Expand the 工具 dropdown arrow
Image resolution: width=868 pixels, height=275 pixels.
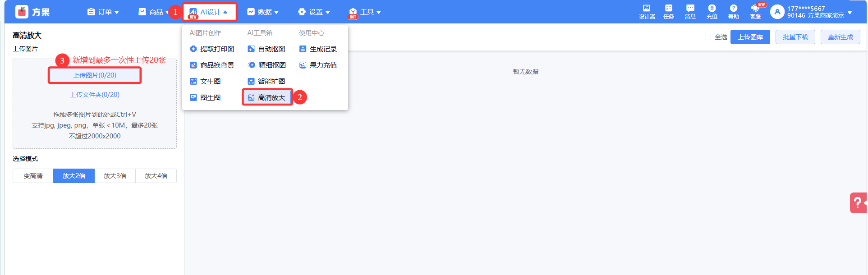[379, 12]
